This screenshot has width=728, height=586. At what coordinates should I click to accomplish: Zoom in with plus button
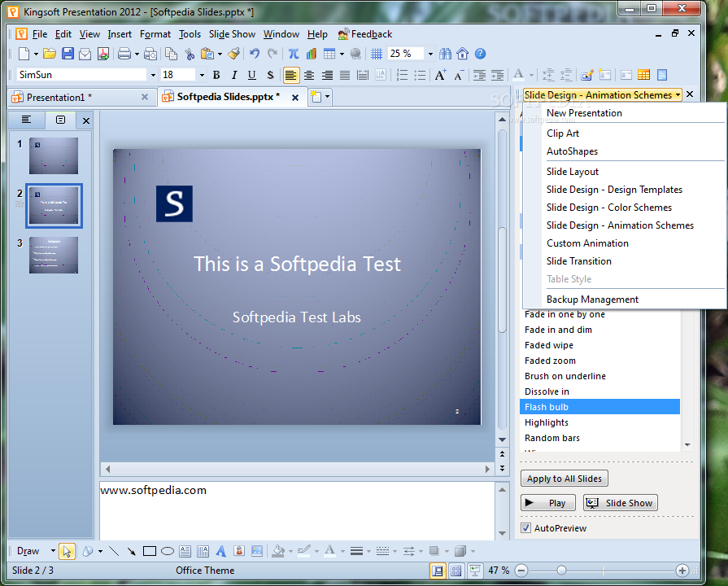[682, 571]
